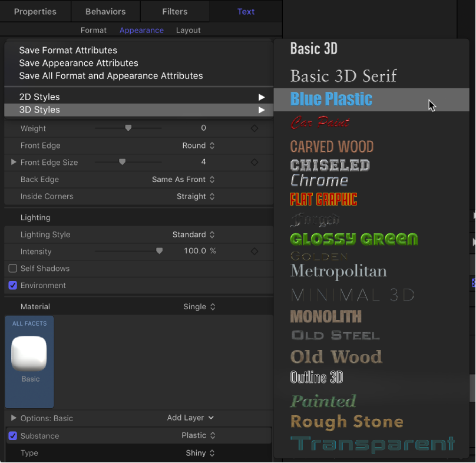This screenshot has height=463, width=476.
Task: Open the Add Layer menu
Action: (190, 417)
